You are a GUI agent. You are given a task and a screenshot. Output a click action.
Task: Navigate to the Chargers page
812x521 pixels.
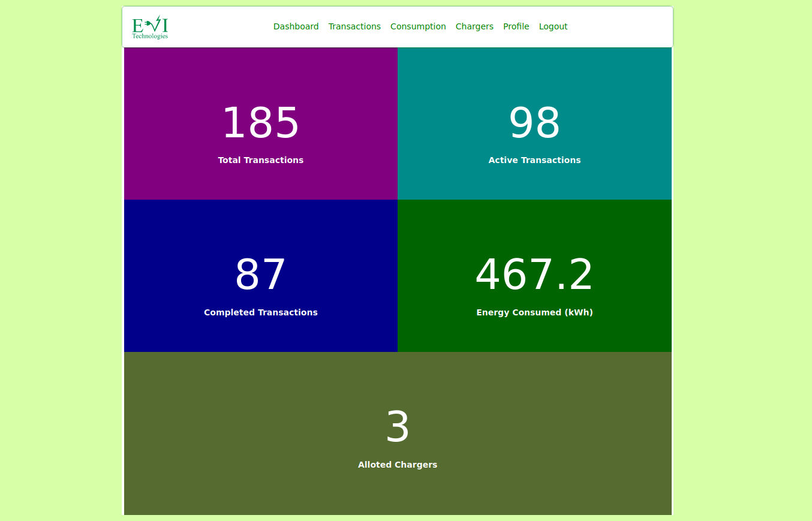[x=474, y=26]
